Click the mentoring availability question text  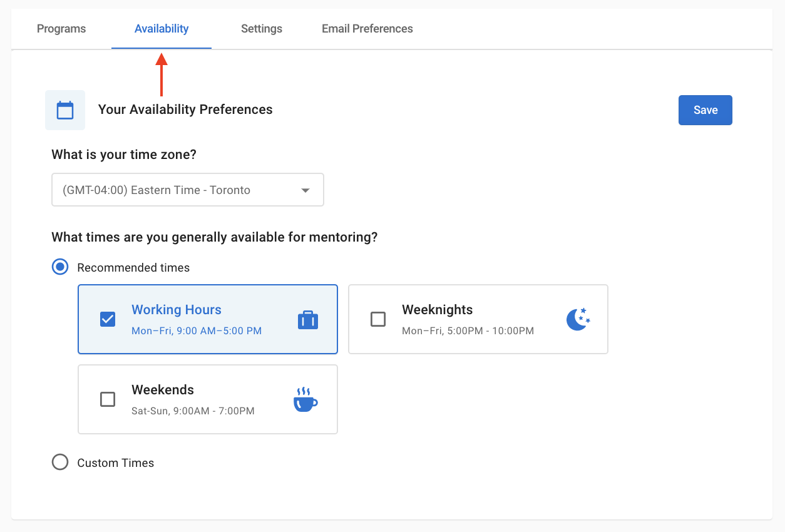click(215, 237)
